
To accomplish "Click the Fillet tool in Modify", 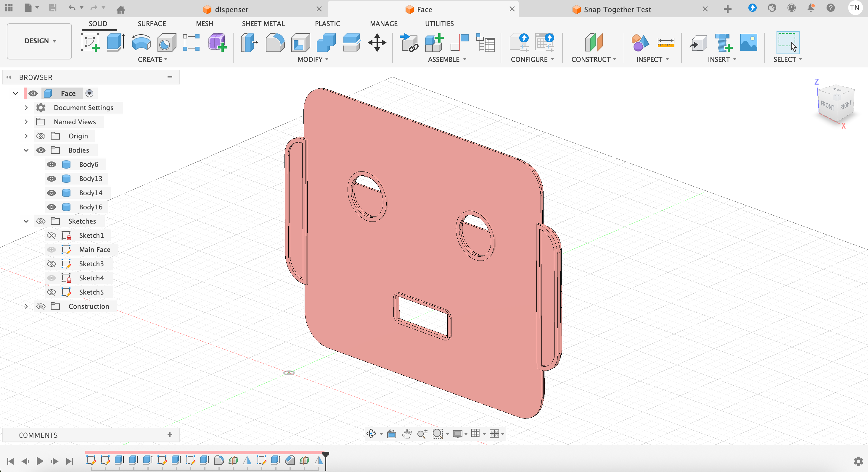I will (x=275, y=42).
